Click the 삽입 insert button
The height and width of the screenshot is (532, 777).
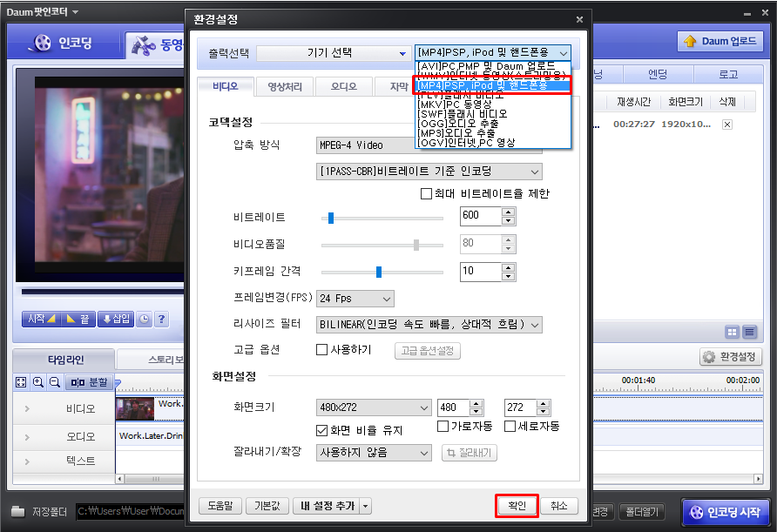point(116,319)
